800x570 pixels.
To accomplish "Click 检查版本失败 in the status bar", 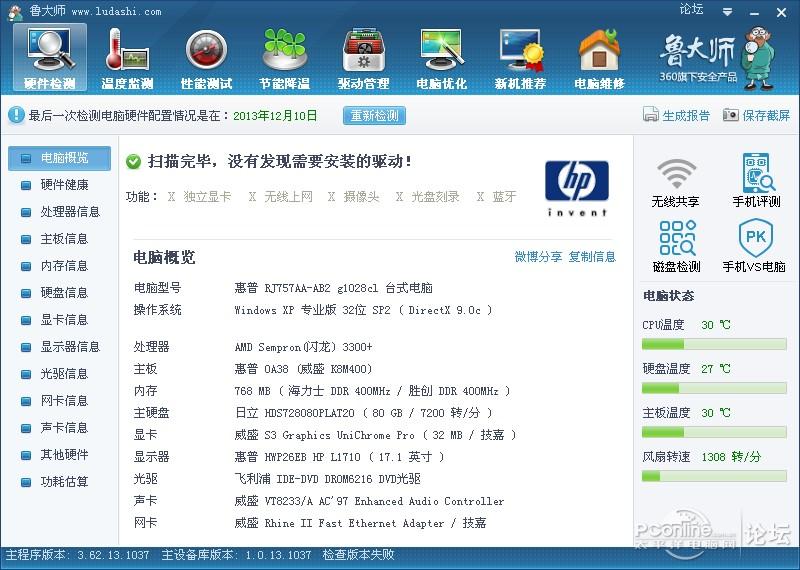I will tap(359, 555).
